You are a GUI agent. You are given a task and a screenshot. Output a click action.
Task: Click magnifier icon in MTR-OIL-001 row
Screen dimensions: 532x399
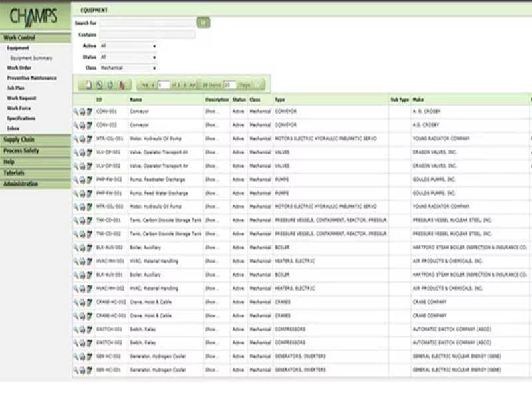pos(76,139)
